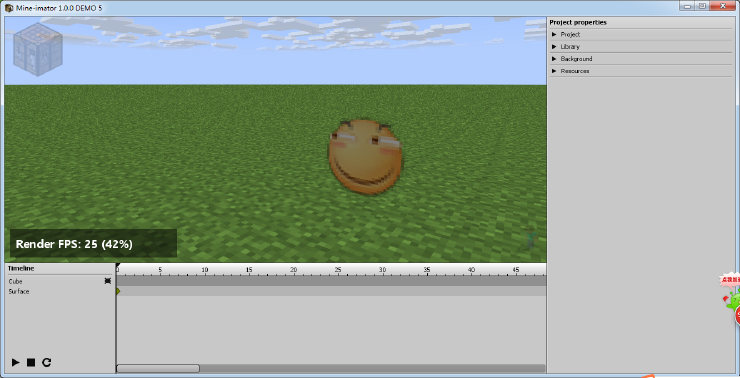
Task: Select the Surface keyframe at frame zero
Action: [x=118, y=291]
